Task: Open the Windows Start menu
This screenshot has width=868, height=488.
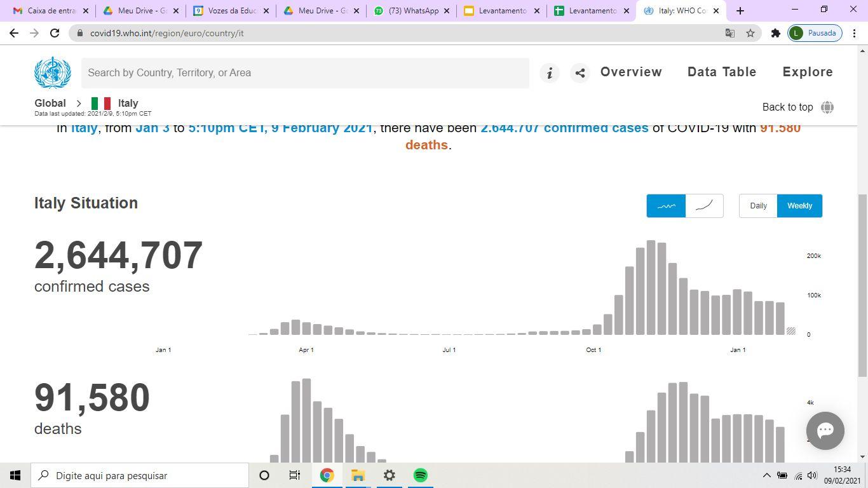Action: 15,475
